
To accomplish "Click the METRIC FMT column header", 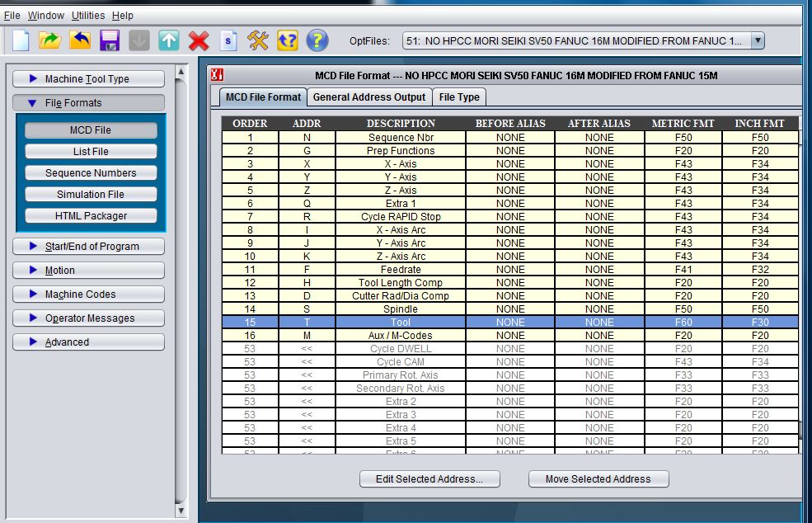I will 683,124.
